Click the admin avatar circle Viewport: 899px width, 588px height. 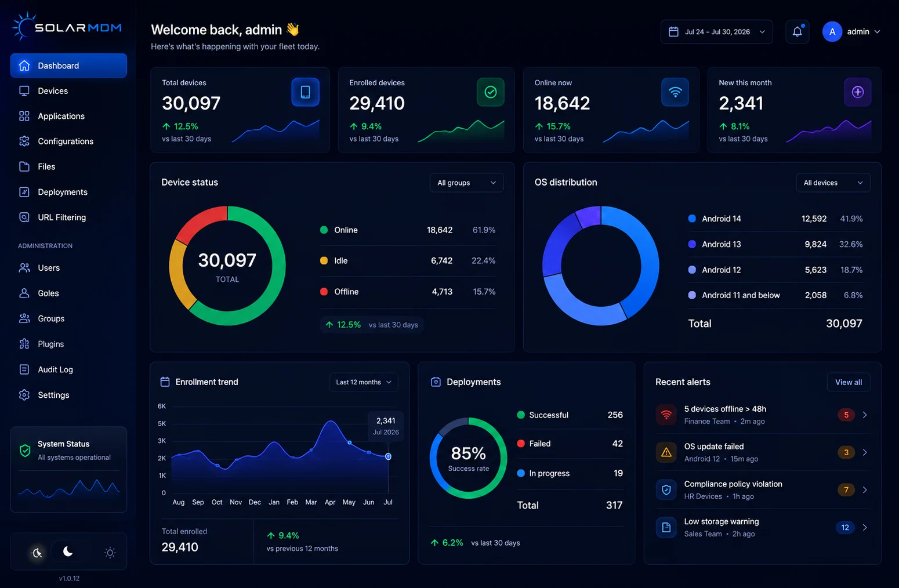tap(832, 32)
